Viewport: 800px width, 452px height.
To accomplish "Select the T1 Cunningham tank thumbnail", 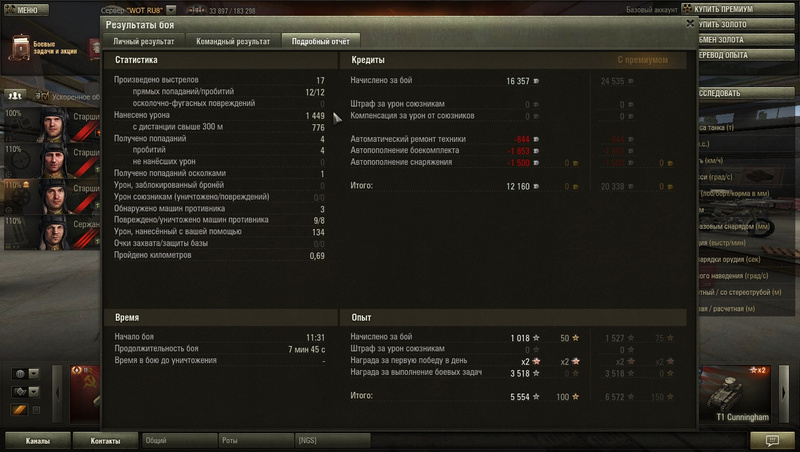I will (x=735, y=394).
